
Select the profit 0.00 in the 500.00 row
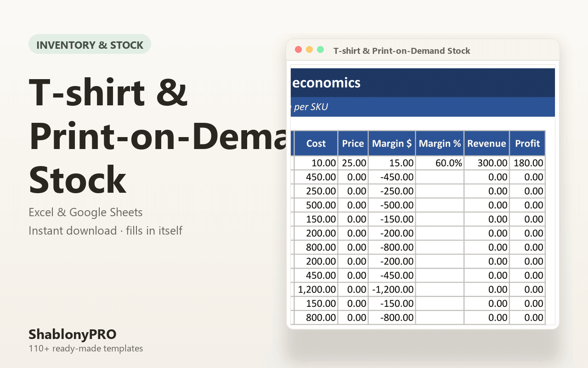tap(527, 205)
